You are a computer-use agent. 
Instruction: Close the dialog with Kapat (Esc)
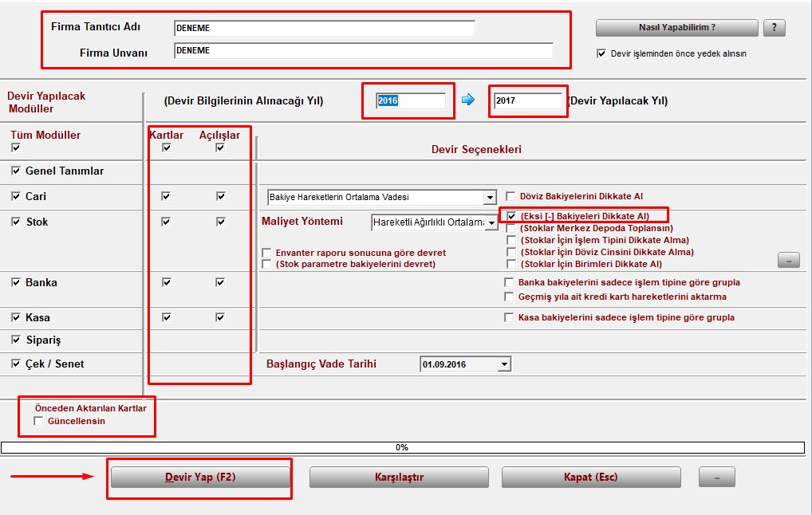[591, 478]
